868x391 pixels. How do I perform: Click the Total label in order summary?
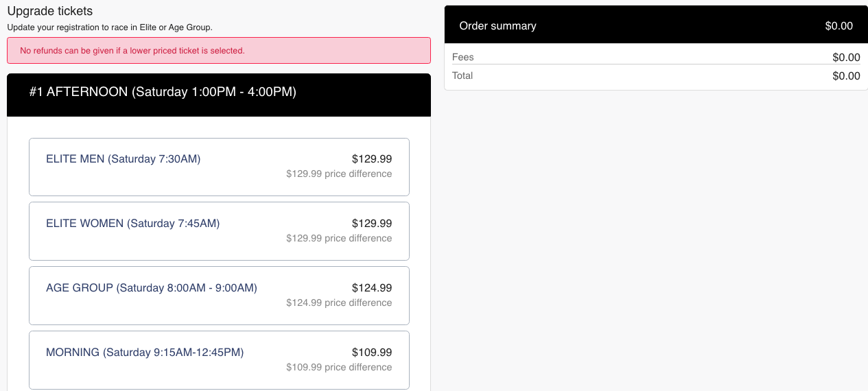462,75
